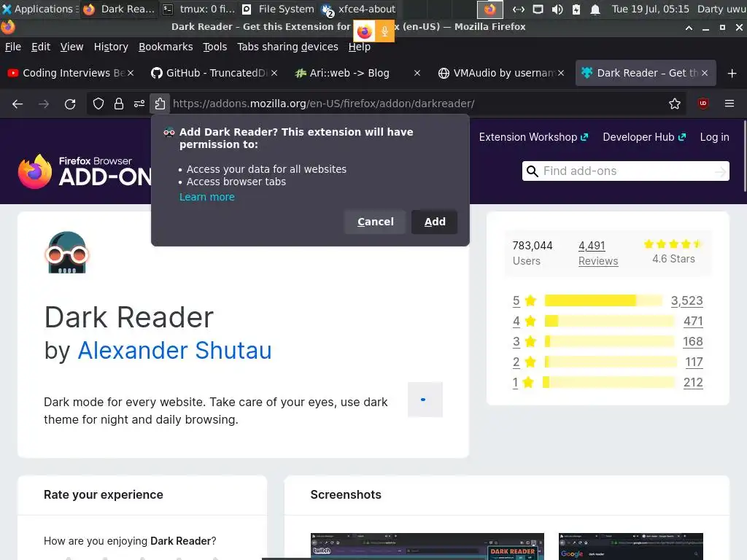Click the padlock site security icon
Image resolution: width=747 pixels, height=560 pixels.
(119, 104)
